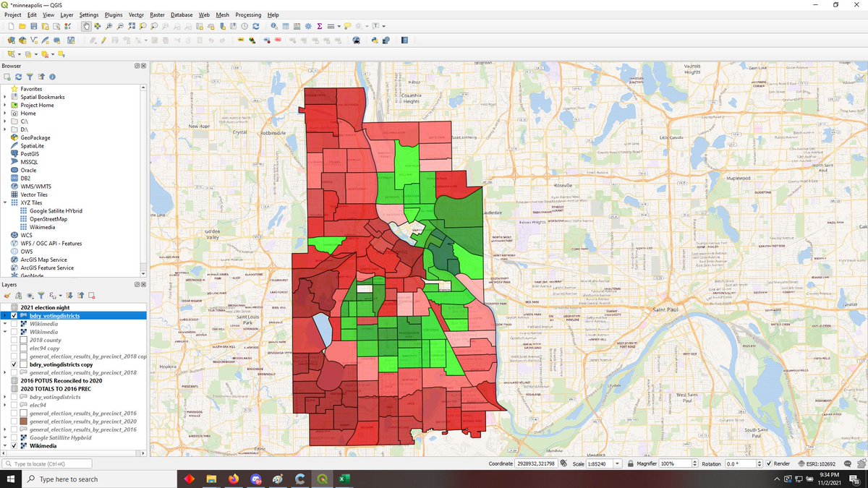
Task: Click Zoom Full extent icon
Action: click(132, 26)
